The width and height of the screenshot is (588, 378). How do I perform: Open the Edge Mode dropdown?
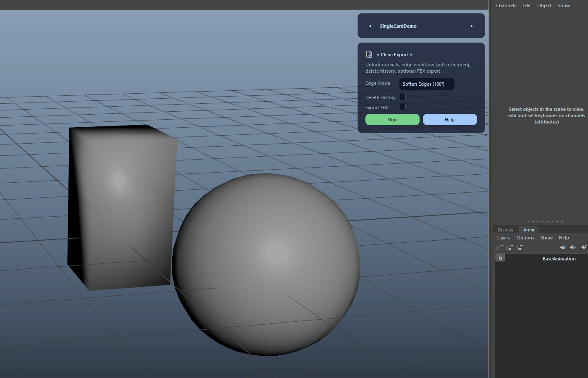tap(427, 84)
